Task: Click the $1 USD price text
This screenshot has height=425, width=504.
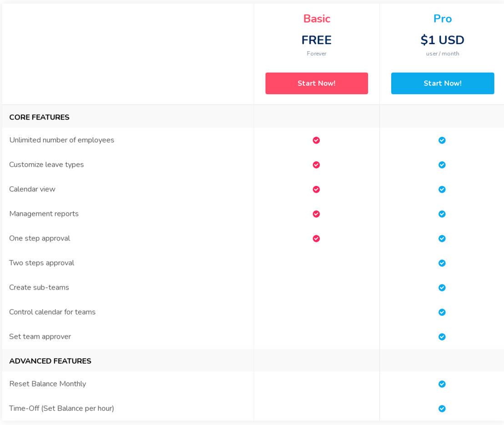Action: click(442, 40)
